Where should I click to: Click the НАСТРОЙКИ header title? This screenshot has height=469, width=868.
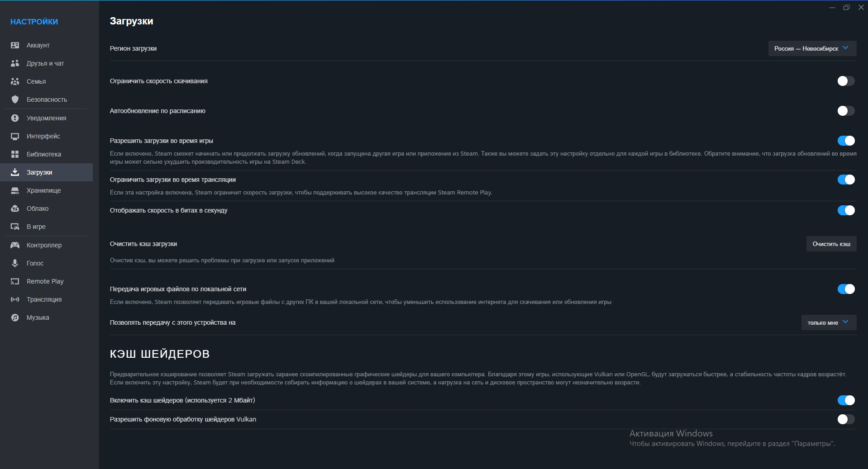coord(34,22)
